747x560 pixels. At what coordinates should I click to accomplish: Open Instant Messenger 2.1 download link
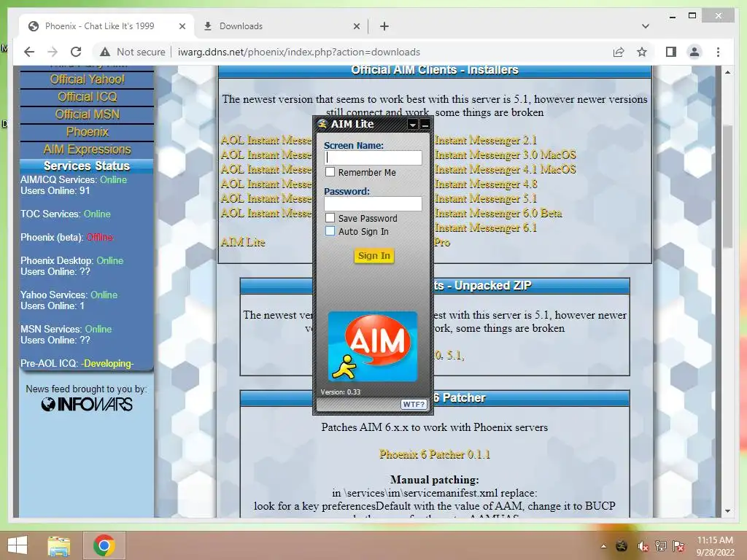[x=485, y=140]
